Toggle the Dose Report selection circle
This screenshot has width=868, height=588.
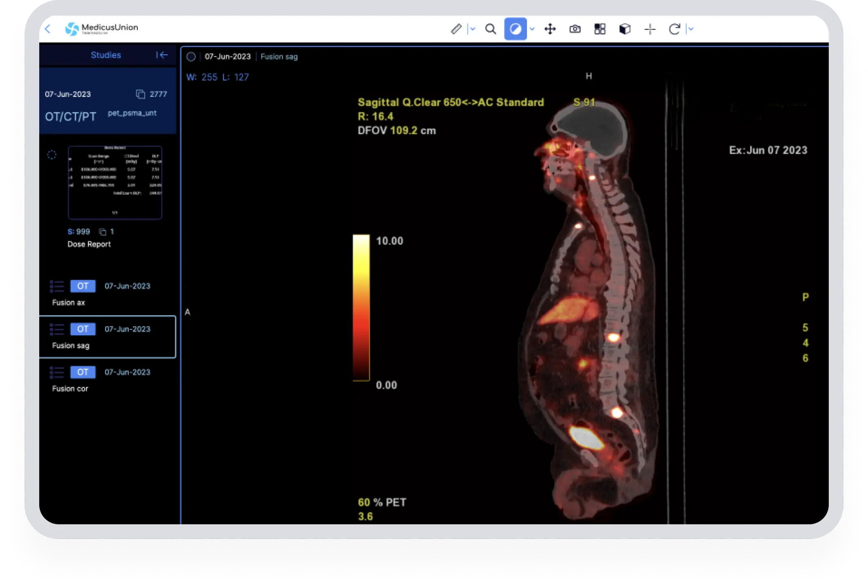click(51, 155)
